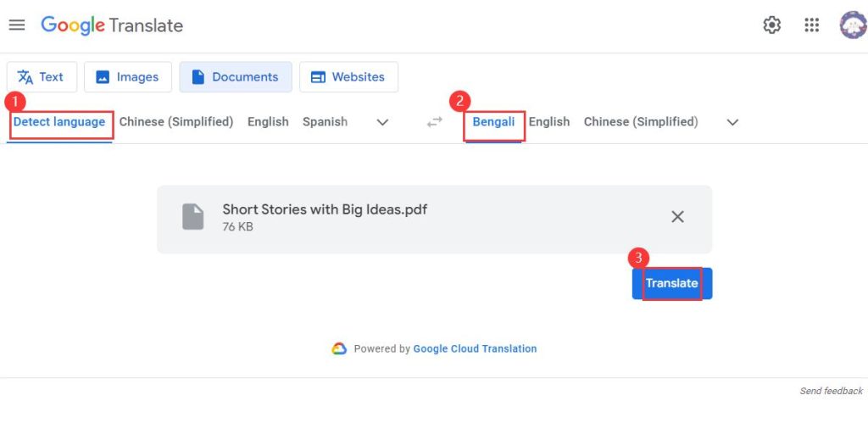Select the Documents tab
The image size is (868, 434).
tap(236, 77)
